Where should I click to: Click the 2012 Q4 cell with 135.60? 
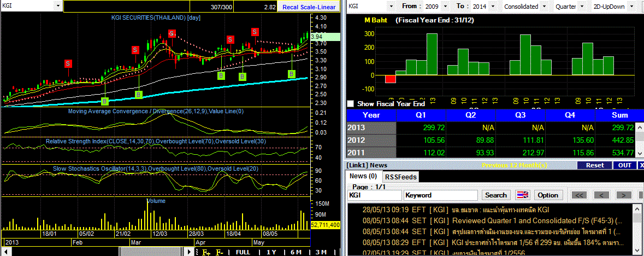pyautogui.click(x=570, y=141)
